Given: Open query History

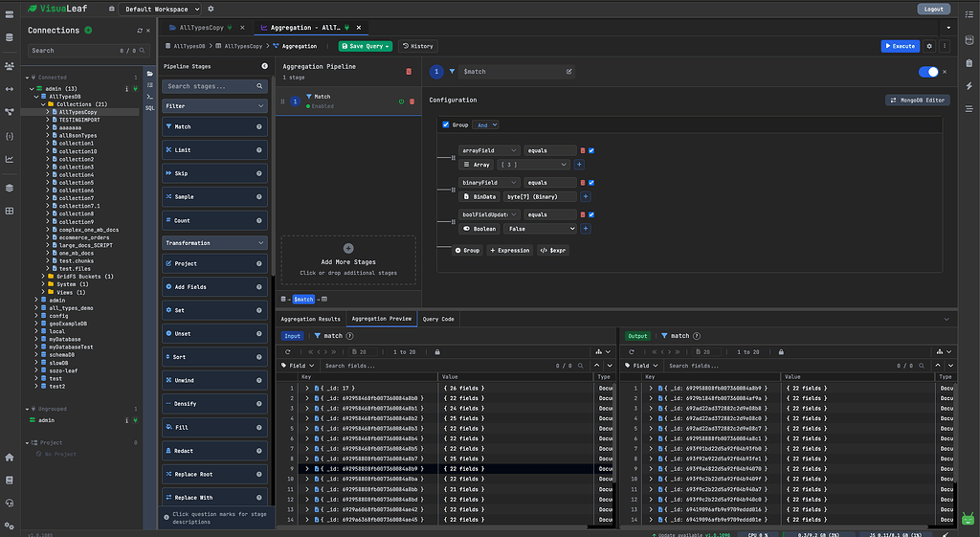Looking at the screenshot, I should pos(417,46).
